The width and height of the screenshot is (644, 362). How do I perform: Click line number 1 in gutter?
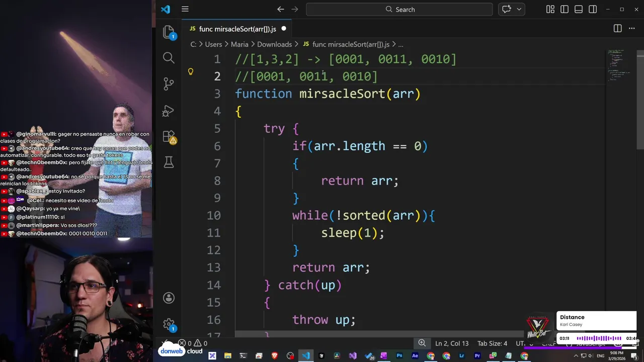pyautogui.click(x=217, y=59)
